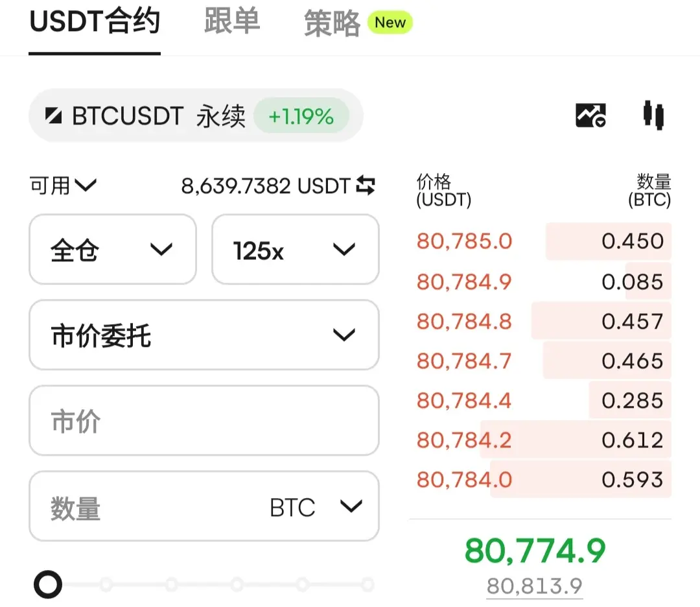Select the USDT合约 tab
700x607 pixels.
95,21
